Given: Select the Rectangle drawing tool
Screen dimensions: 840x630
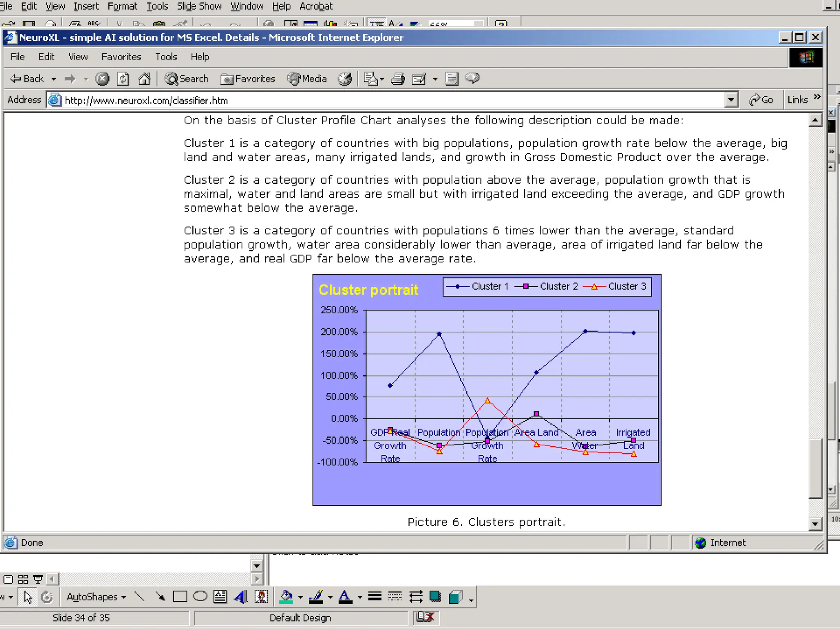Looking at the screenshot, I should coord(180,597).
